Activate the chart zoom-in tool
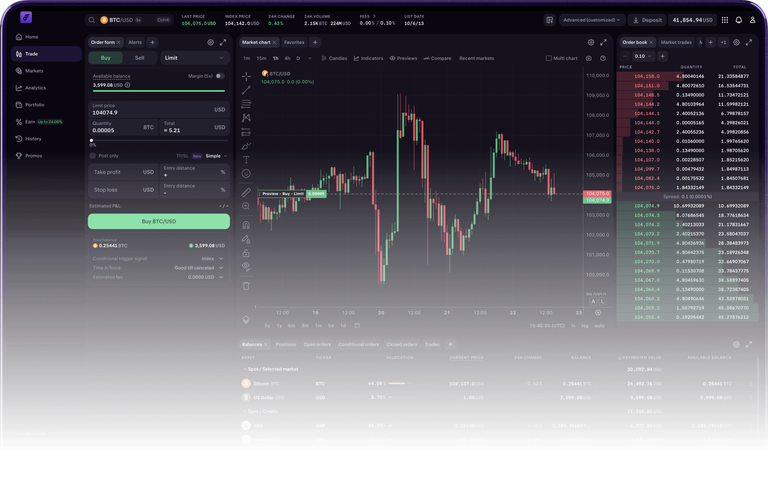 click(x=246, y=206)
